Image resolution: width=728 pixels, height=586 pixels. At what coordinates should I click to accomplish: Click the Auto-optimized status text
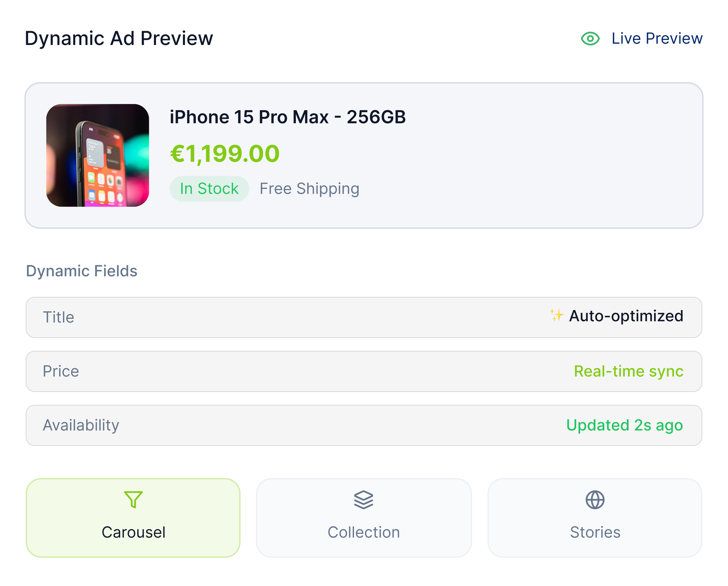626,316
